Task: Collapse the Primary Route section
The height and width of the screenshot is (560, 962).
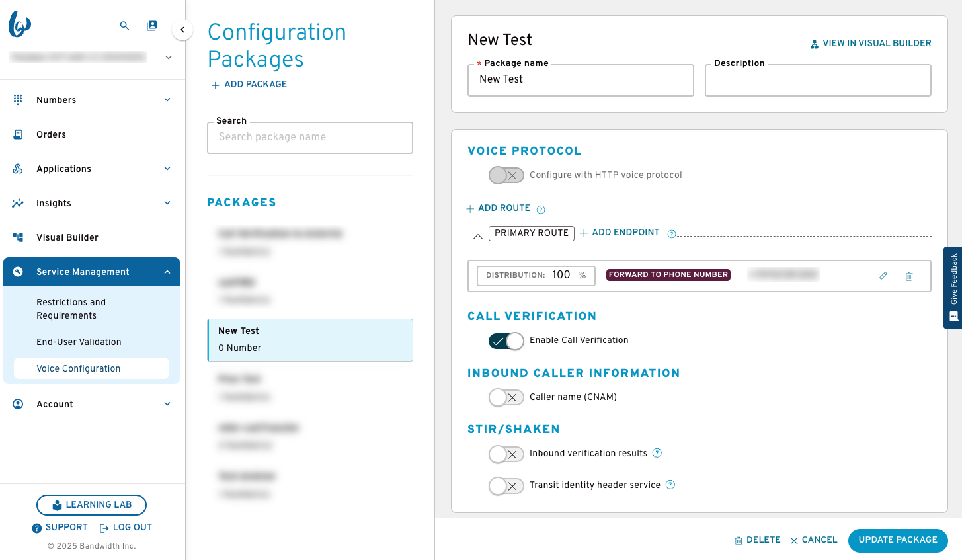Action: click(477, 236)
